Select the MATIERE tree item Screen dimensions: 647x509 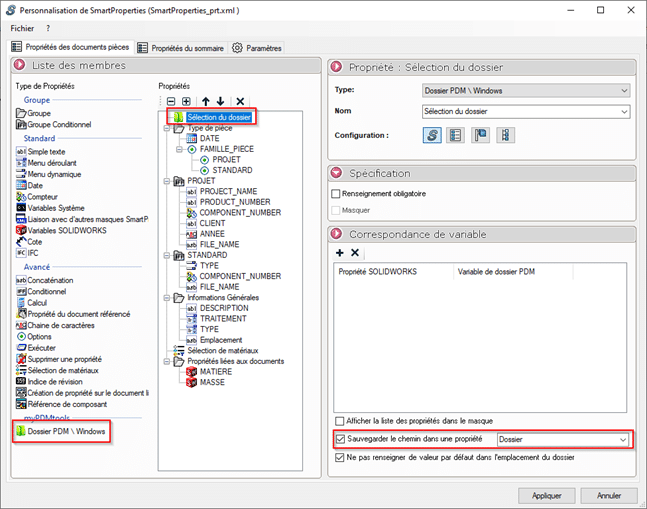(x=216, y=372)
